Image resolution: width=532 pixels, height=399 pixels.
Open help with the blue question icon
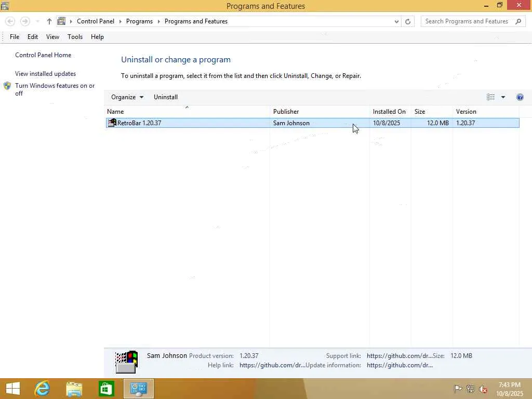520,97
